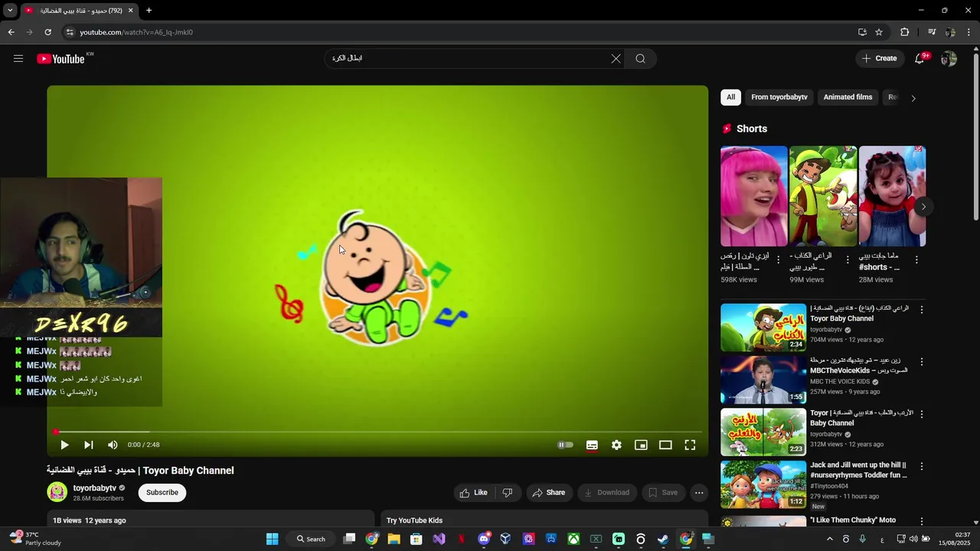
Task: Select the From toyorbabytv chip
Action: (779, 97)
